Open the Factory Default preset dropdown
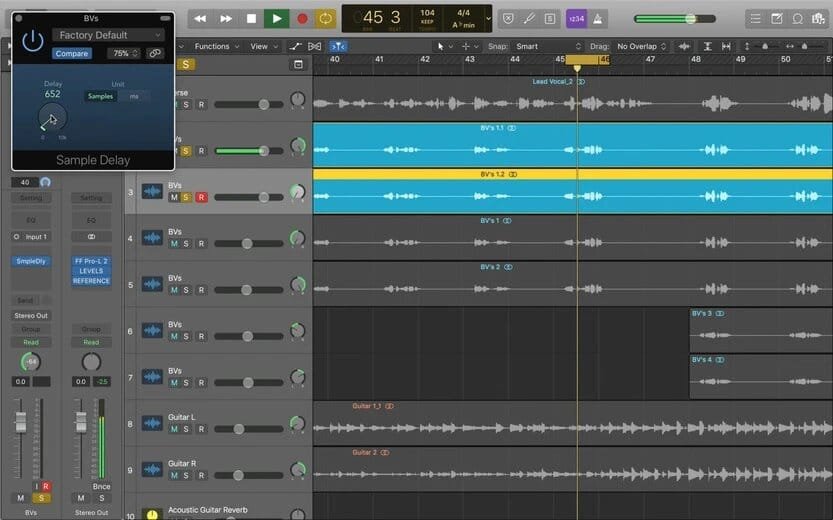833x520 pixels. pyautogui.click(x=108, y=35)
